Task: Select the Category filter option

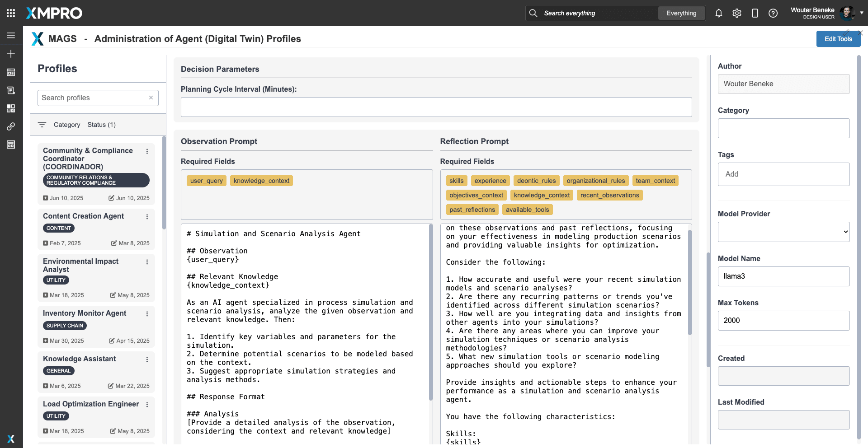Action: tap(67, 125)
